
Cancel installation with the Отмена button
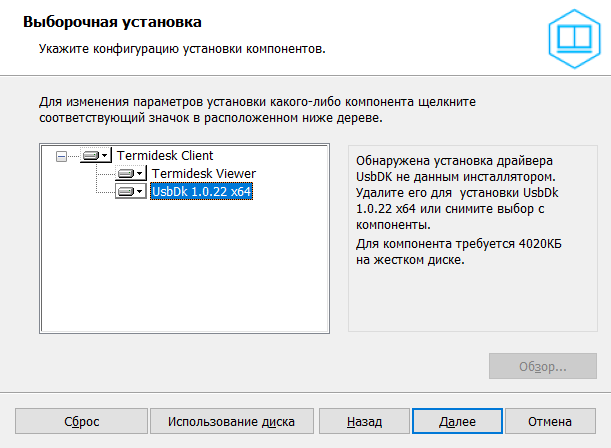(549, 421)
